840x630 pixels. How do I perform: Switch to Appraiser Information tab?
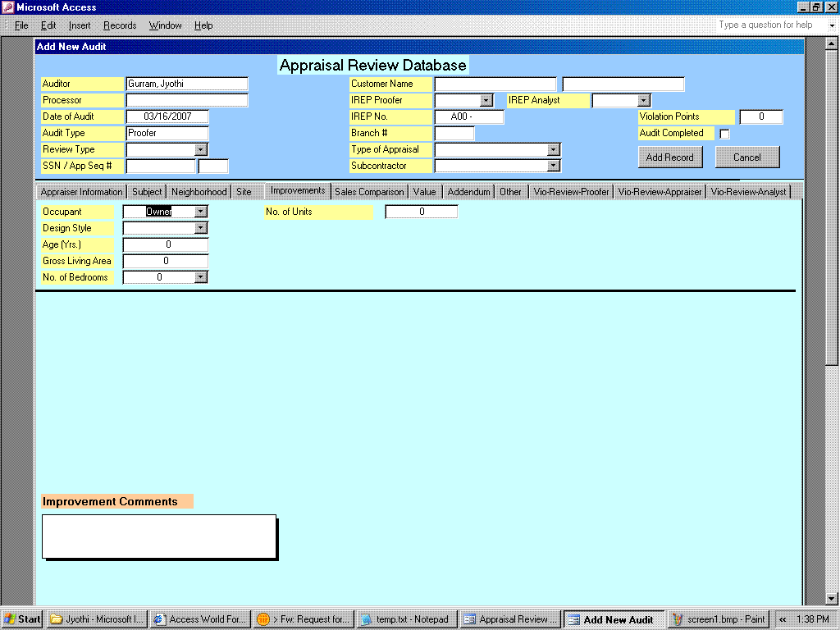pos(81,192)
